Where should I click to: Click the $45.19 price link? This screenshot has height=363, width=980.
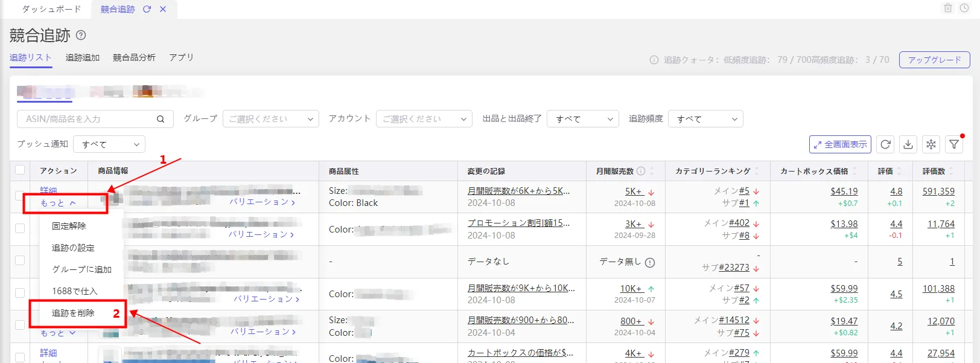(844, 191)
